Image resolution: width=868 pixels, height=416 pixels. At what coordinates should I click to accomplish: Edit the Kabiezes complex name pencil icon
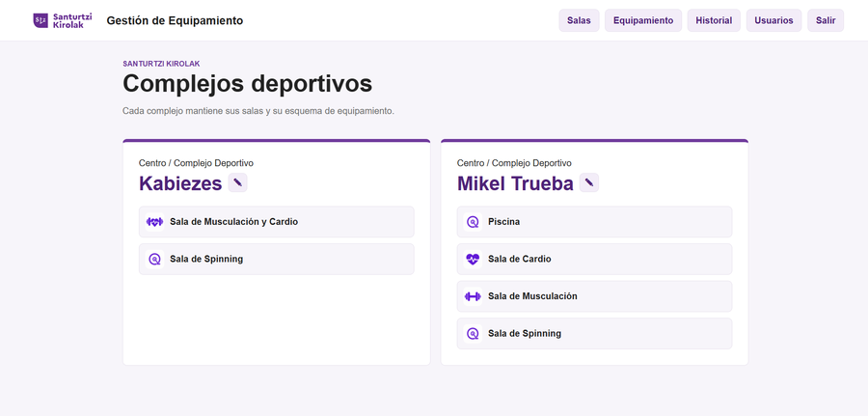(237, 182)
